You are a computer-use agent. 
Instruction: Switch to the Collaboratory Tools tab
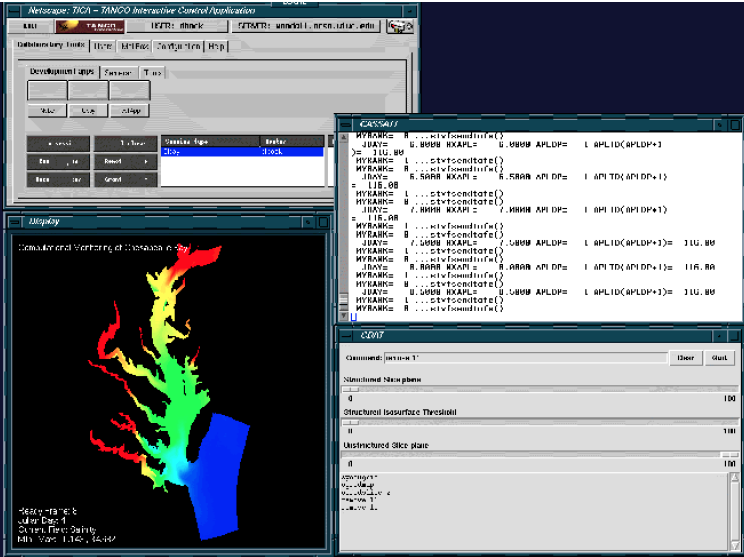coord(53,46)
